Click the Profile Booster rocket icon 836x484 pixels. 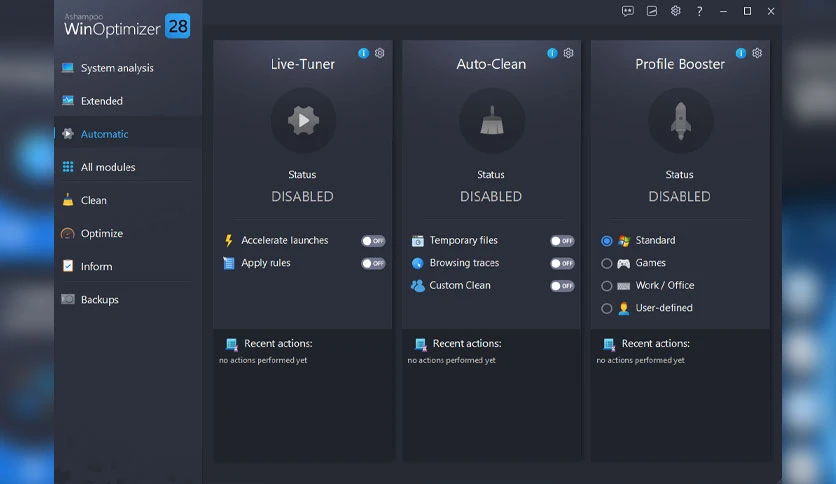[x=680, y=120]
